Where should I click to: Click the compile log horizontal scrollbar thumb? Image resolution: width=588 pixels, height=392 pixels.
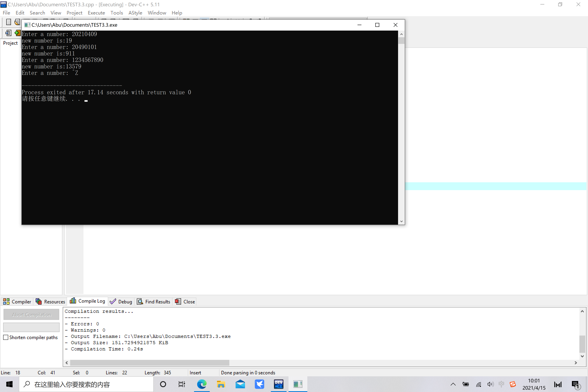150,362
